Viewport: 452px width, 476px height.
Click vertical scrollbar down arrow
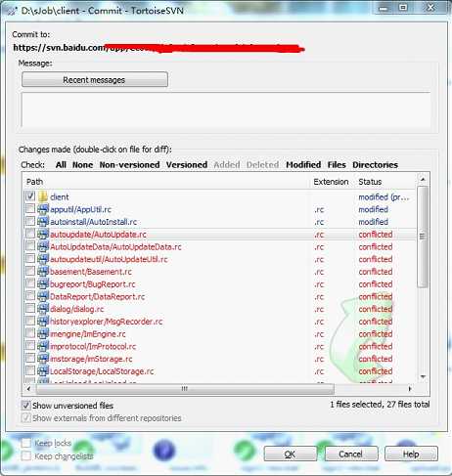click(x=423, y=376)
